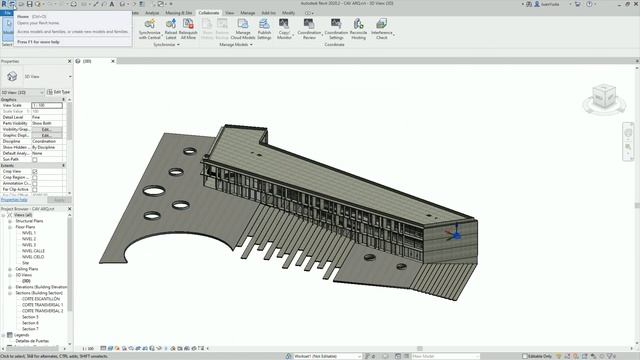Click the View Scale input field
Image resolution: width=640 pixels, height=360 pixels.
tap(47, 105)
